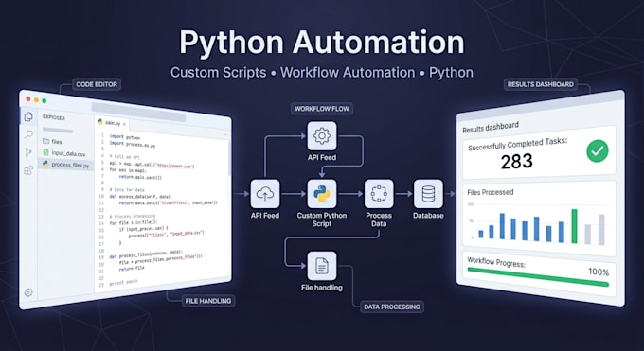The image size is (644, 351).
Task: Click the Successfully Completed Tasks label
Action: (517, 144)
